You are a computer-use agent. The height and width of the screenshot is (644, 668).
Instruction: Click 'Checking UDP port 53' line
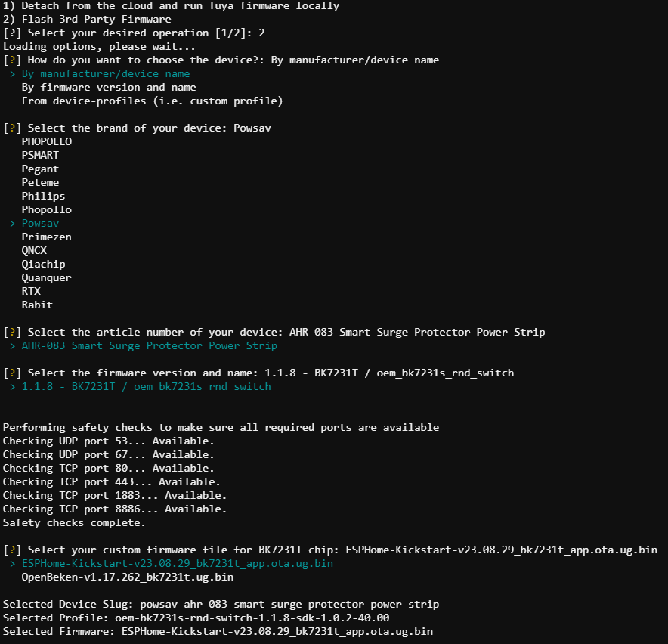109,441
